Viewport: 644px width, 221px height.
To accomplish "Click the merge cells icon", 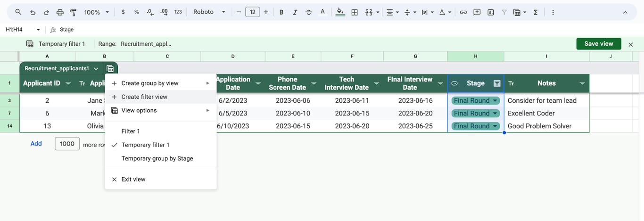I will [368, 12].
